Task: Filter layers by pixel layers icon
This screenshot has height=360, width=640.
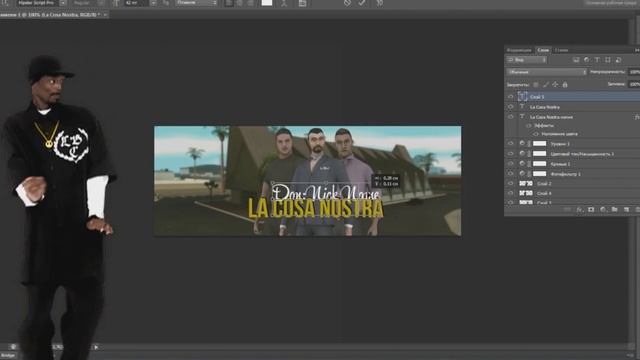Action: (x=576, y=60)
